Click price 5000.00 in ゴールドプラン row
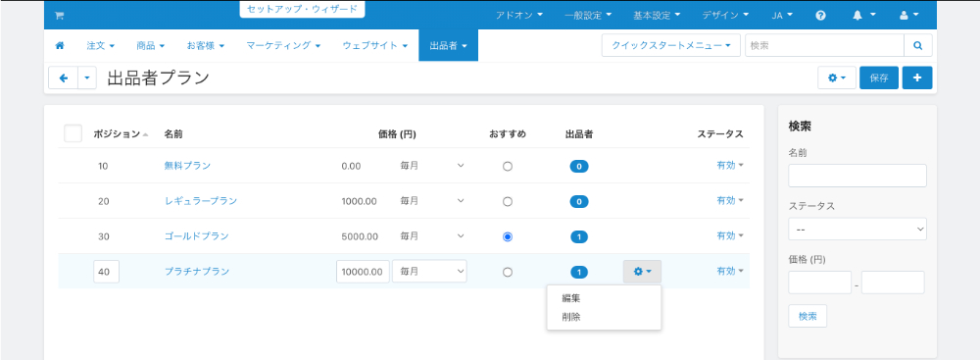Screen dimensions: 980x360 360,236
